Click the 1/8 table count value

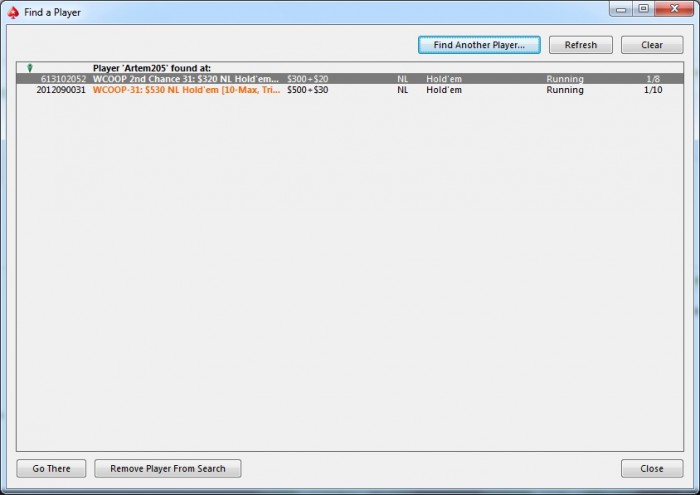pyautogui.click(x=653, y=79)
